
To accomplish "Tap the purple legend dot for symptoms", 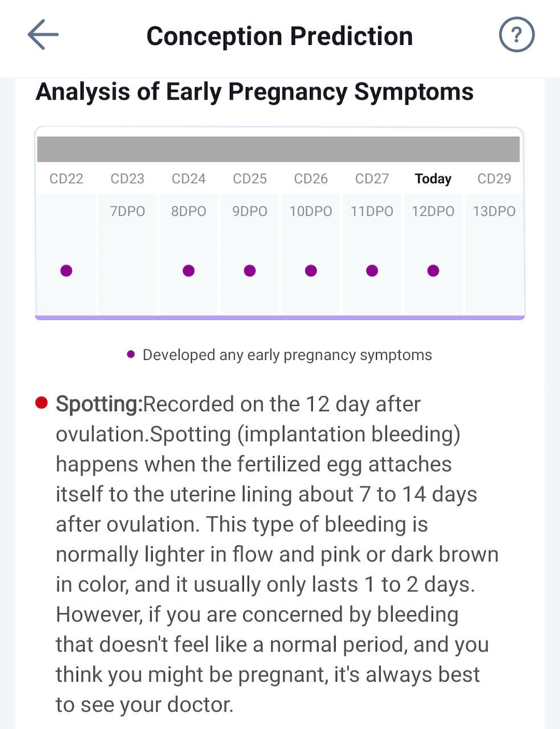I will (x=131, y=354).
